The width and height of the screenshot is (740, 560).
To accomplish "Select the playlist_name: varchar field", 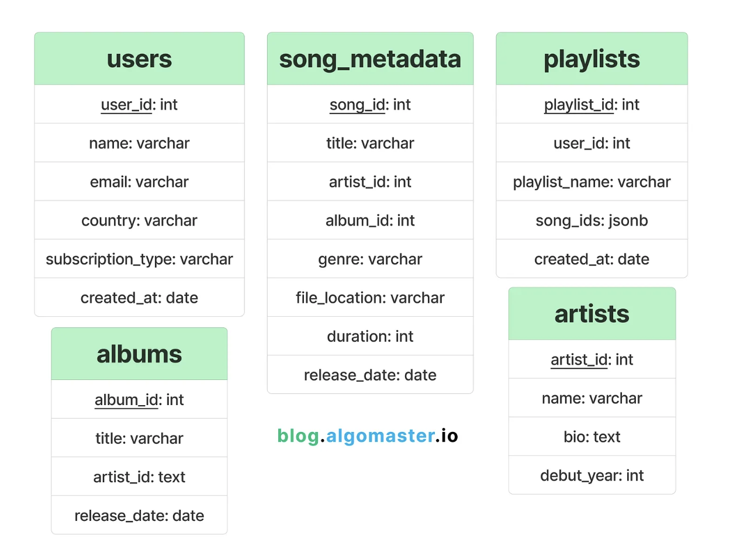I will click(x=592, y=182).
